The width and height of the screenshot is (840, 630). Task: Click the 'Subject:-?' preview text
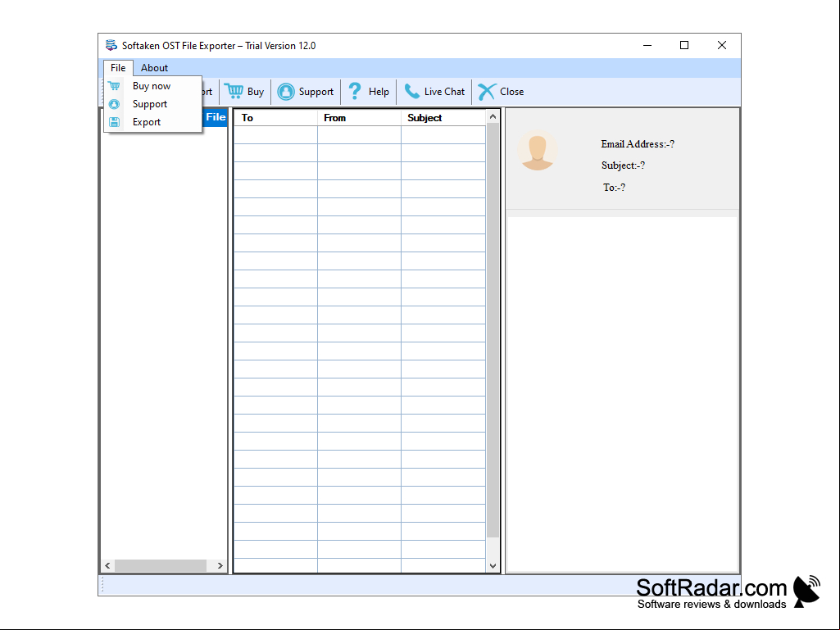(623, 165)
